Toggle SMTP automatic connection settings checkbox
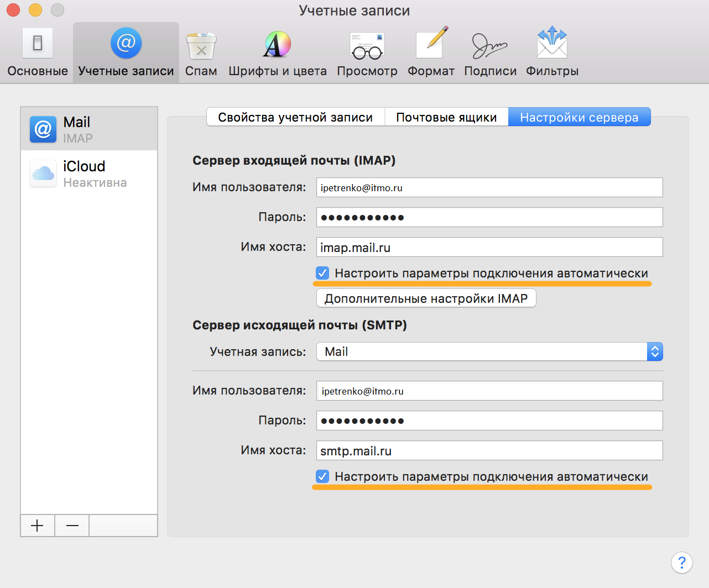This screenshot has width=709, height=588. tap(322, 476)
